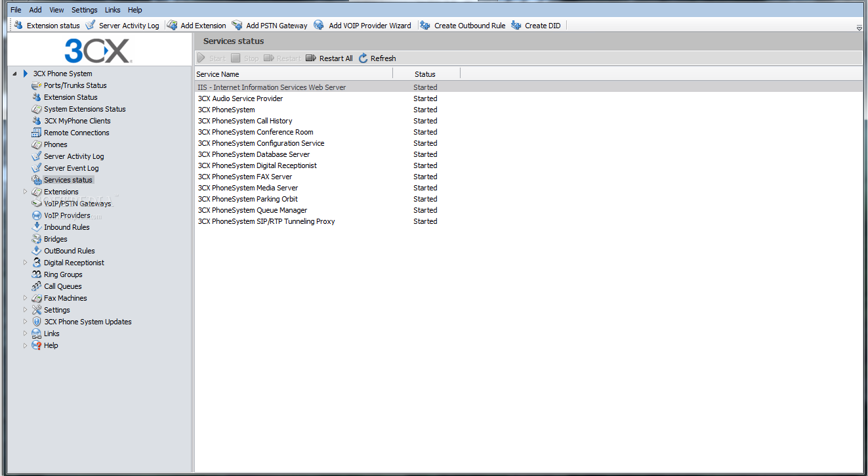Open the Settings menu in menu bar
Viewport: 868px width, 476px height.
[84, 10]
